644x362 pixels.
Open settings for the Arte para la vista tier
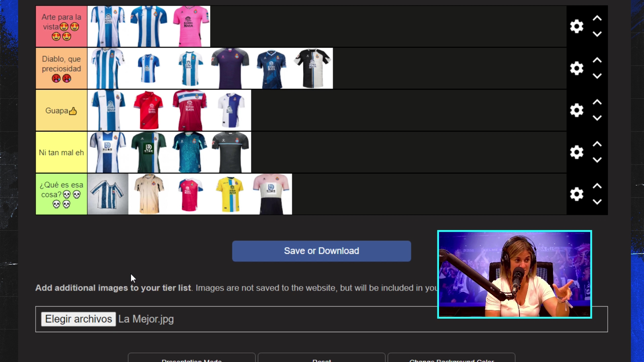(x=577, y=26)
